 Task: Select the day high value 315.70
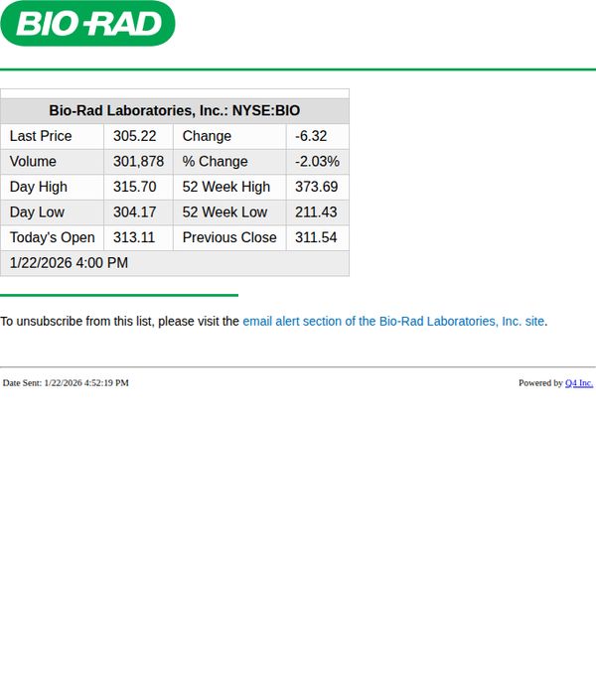(x=134, y=187)
